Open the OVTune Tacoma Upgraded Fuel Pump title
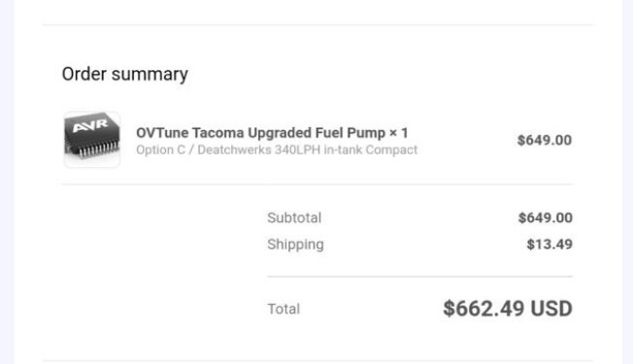 (x=272, y=132)
